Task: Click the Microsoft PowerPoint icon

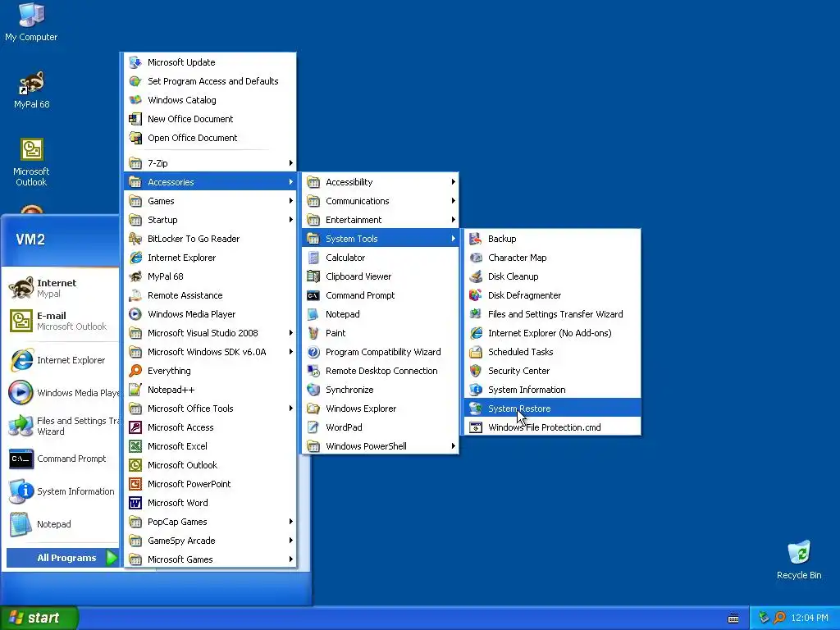Action: click(135, 484)
